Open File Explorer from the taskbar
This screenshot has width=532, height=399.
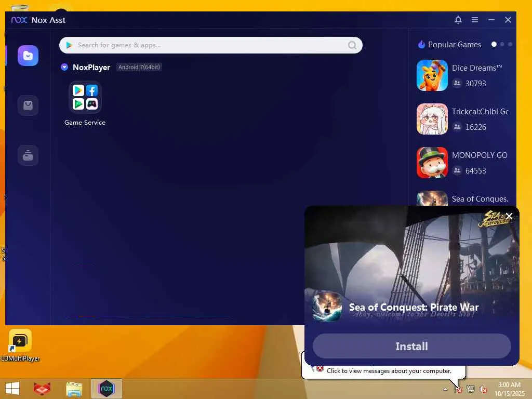tap(74, 389)
